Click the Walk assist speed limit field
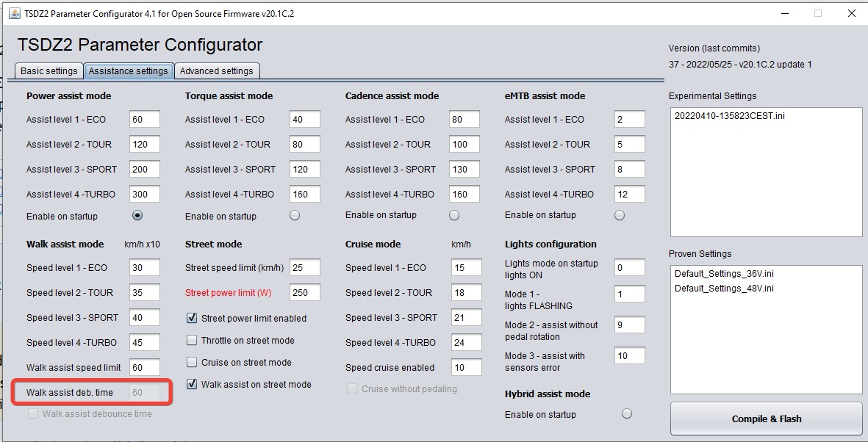This screenshot has width=868, height=442. (x=145, y=367)
